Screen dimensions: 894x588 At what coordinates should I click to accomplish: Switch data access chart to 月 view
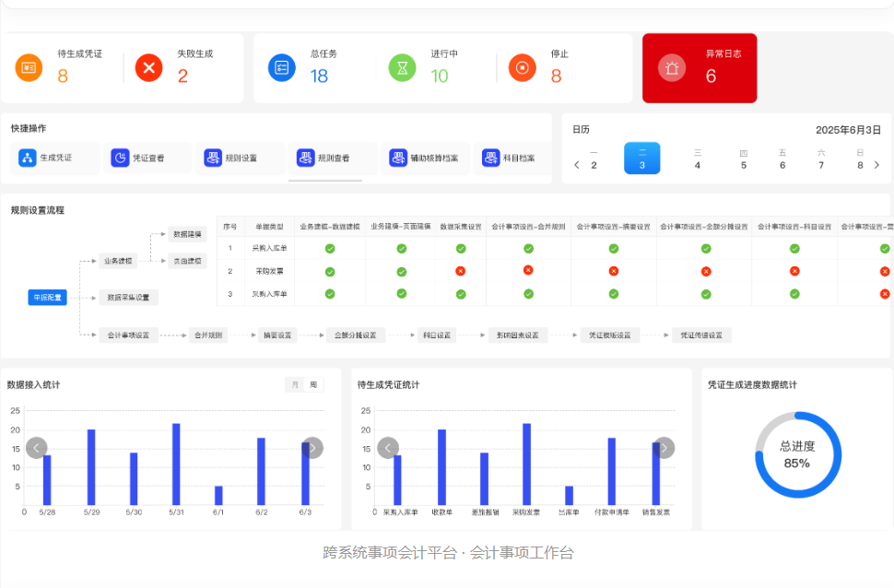(295, 385)
